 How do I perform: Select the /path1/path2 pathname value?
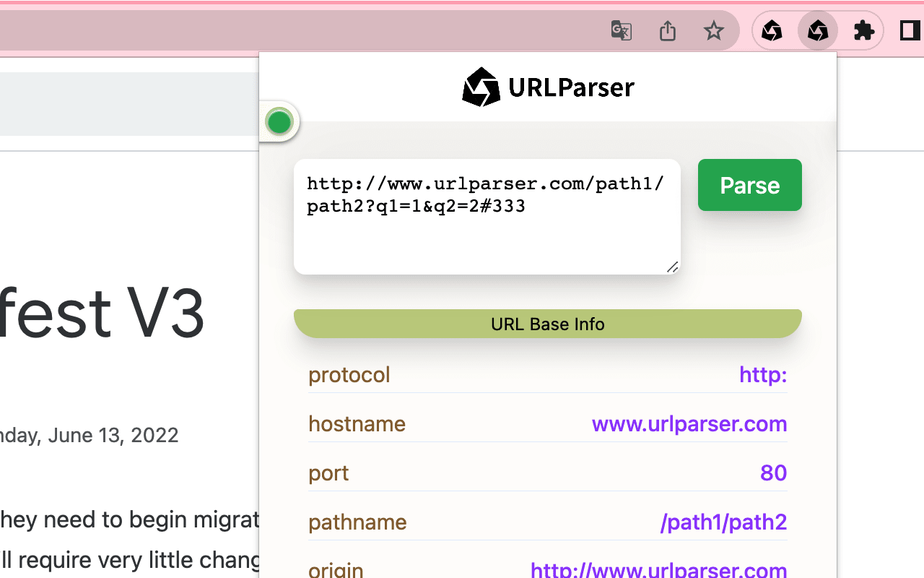coord(723,522)
